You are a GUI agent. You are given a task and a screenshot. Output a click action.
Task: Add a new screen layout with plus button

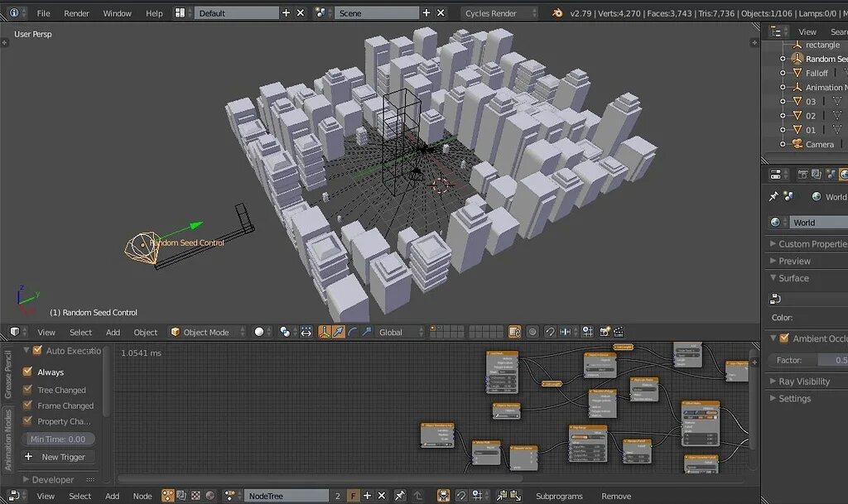pos(286,13)
